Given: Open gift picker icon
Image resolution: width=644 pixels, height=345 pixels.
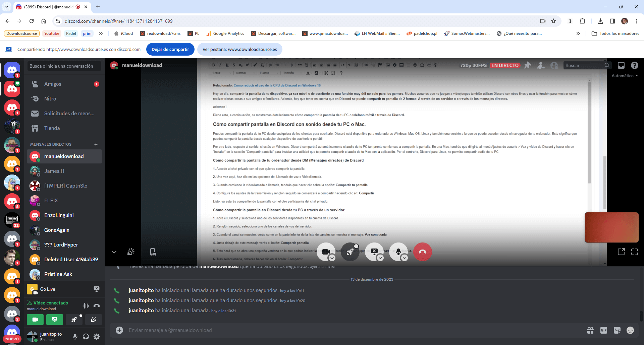Looking at the screenshot, I should pyautogui.click(x=590, y=330).
